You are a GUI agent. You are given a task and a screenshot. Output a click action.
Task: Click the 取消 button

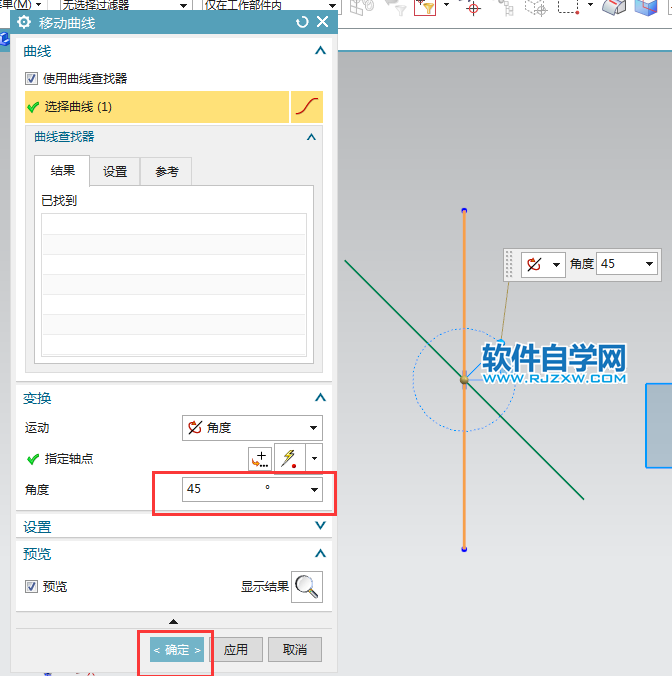point(295,650)
